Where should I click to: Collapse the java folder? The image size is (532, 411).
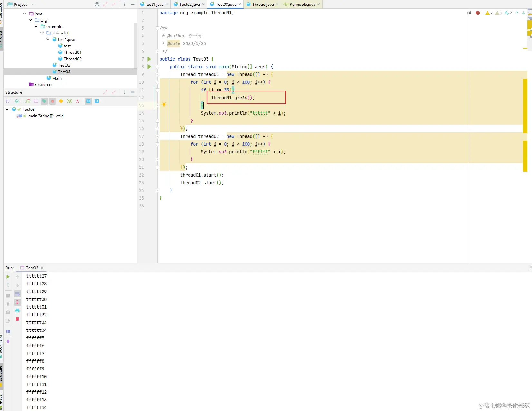click(x=24, y=14)
